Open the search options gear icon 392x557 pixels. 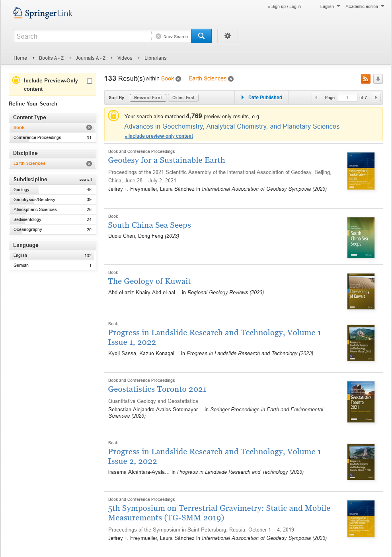pyautogui.click(x=227, y=36)
